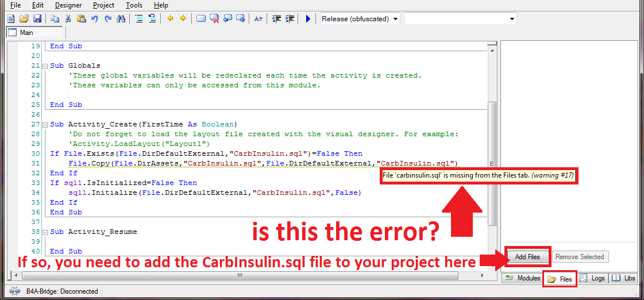Select the Main module tab

pos(35,32)
